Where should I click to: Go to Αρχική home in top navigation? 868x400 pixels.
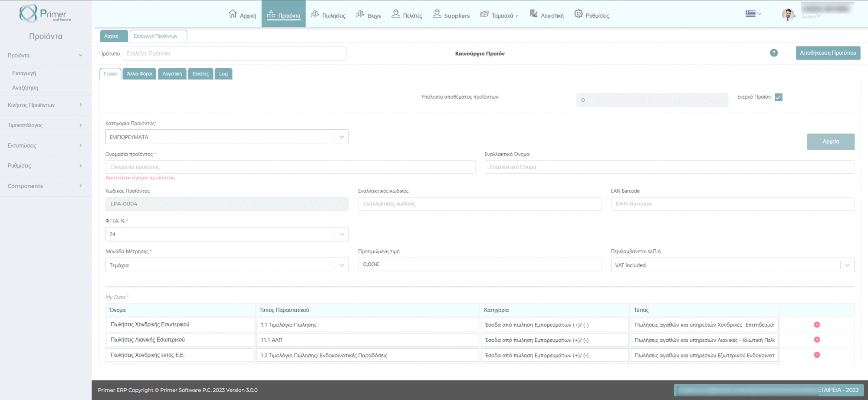[242, 15]
